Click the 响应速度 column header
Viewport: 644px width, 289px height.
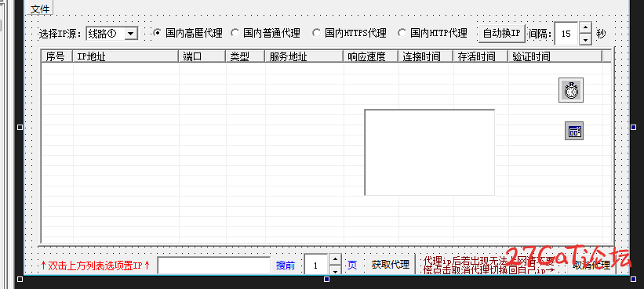[x=370, y=56]
